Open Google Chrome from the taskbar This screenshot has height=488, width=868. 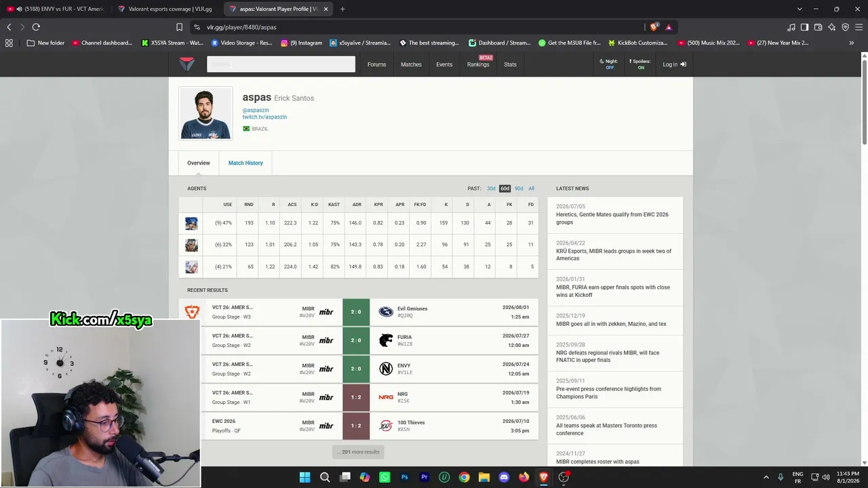(464, 477)
